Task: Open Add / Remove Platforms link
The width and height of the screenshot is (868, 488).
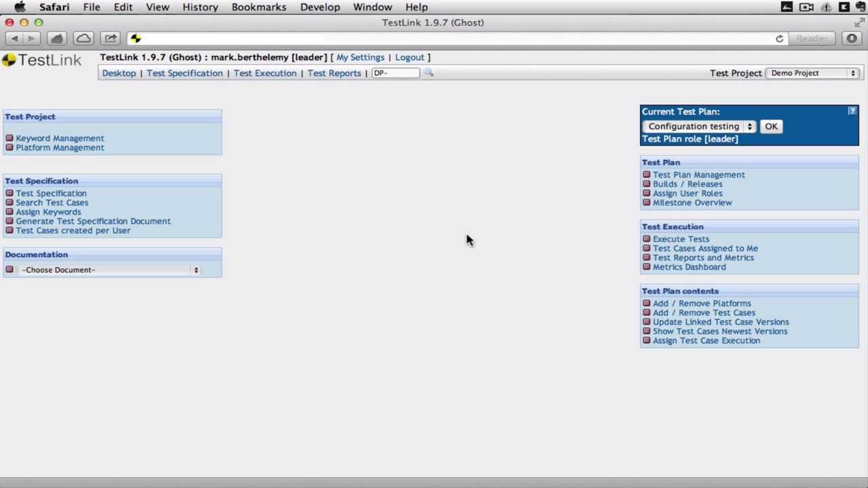Action: pos(702,304)
